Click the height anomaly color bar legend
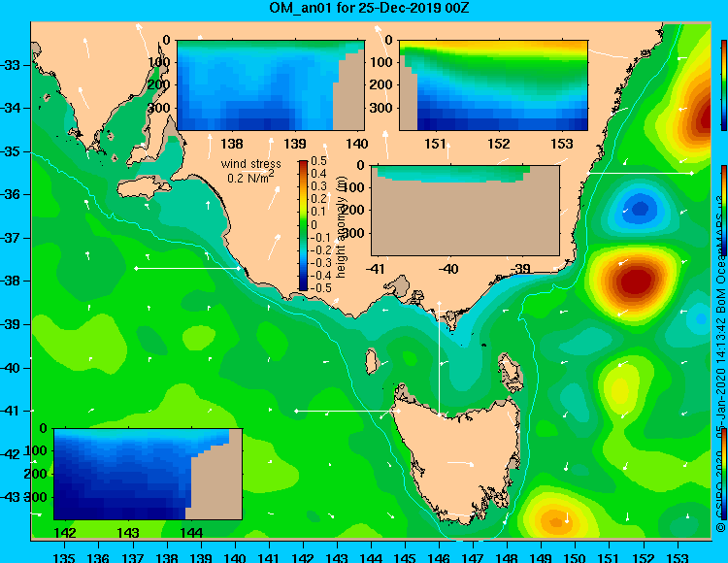Screen dimensions: 728x563 (303, 225)
